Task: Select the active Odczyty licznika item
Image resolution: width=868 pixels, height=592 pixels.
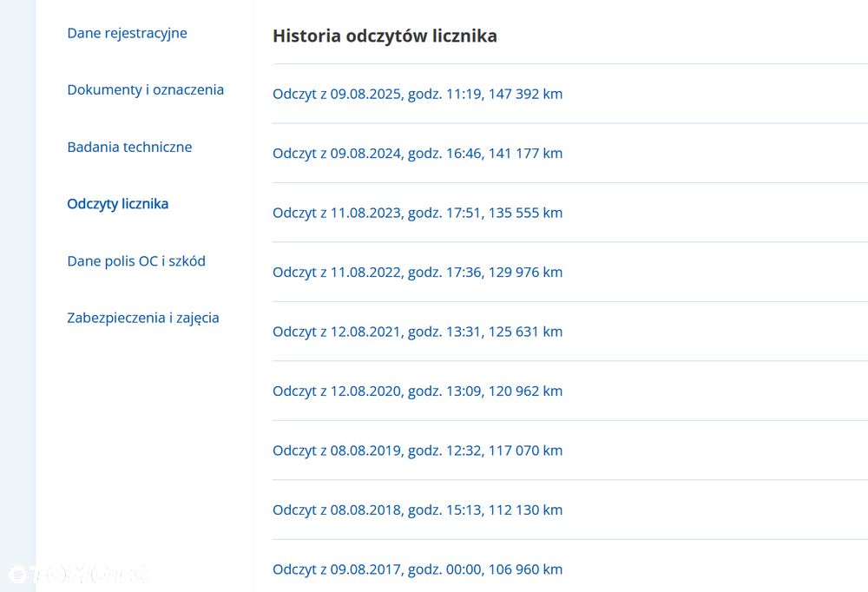Action: pos(117,204)
